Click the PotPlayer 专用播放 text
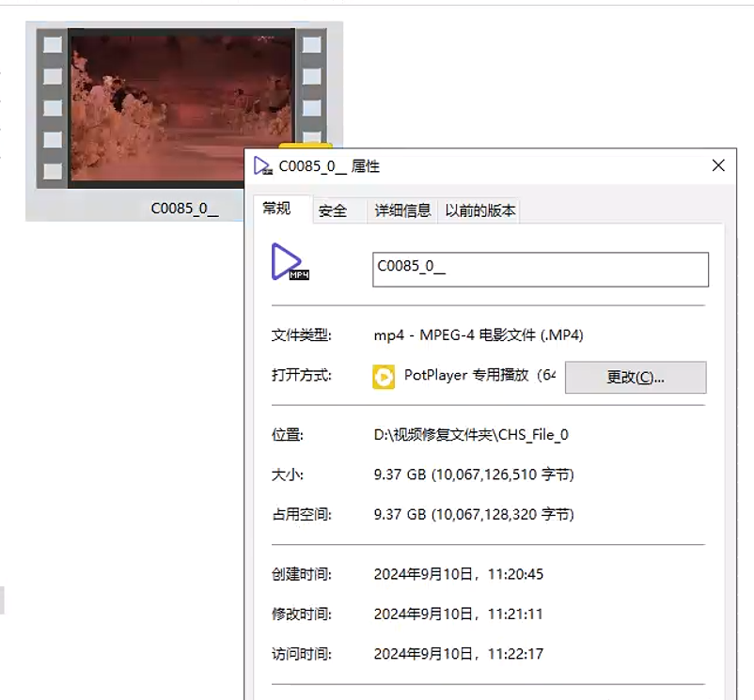The image size is (754, 700). click(479, 375)
